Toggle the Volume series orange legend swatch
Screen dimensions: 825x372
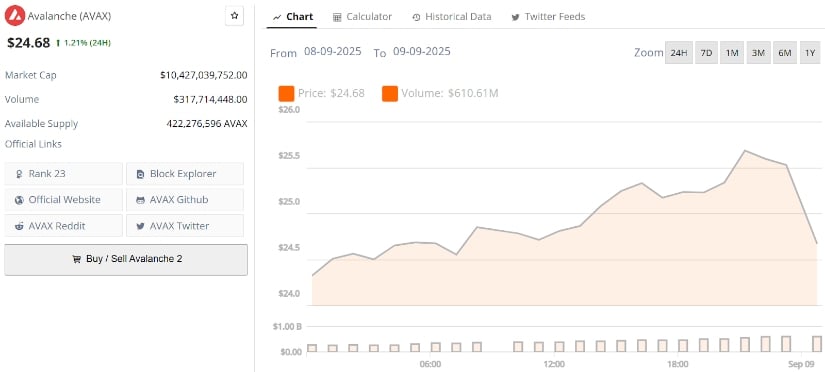pyautogui.click(x=390, y=94)
